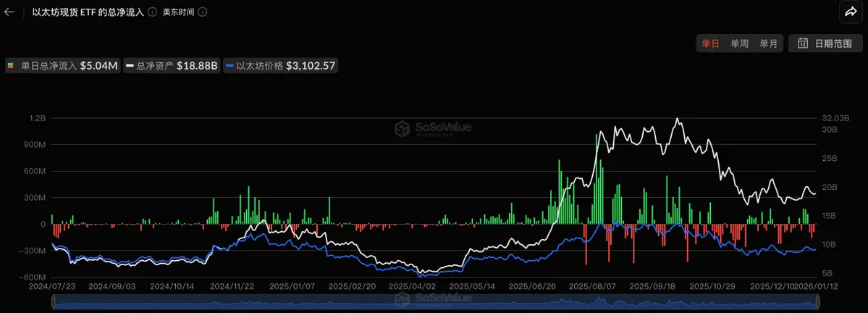Click left handle of range slider

54,302
